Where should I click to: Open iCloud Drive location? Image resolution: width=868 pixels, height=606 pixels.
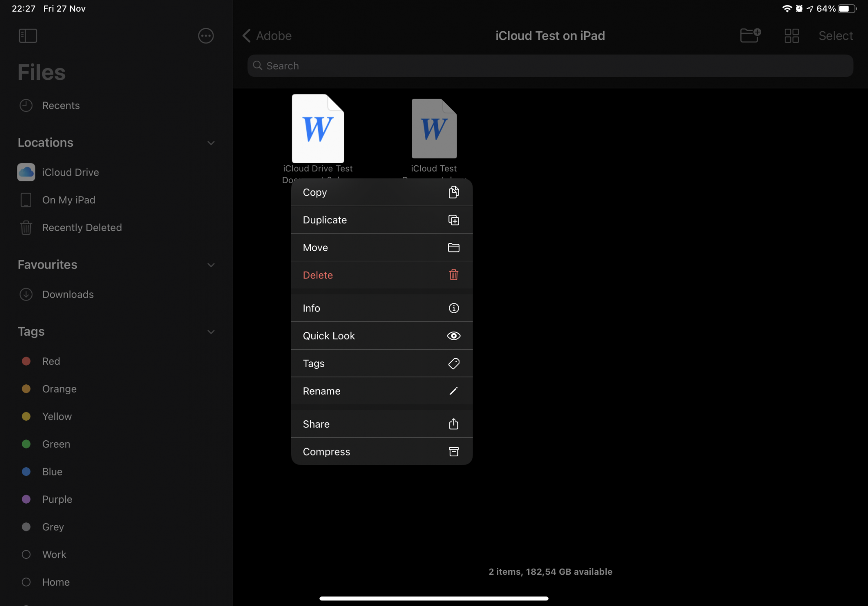pos(70,172)
